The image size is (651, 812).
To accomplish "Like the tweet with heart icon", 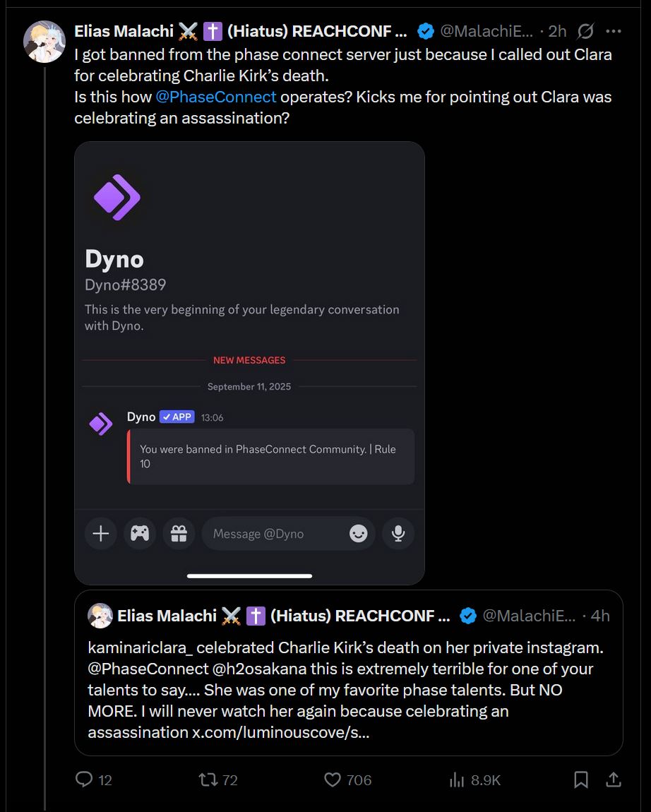I will (333, 780).
